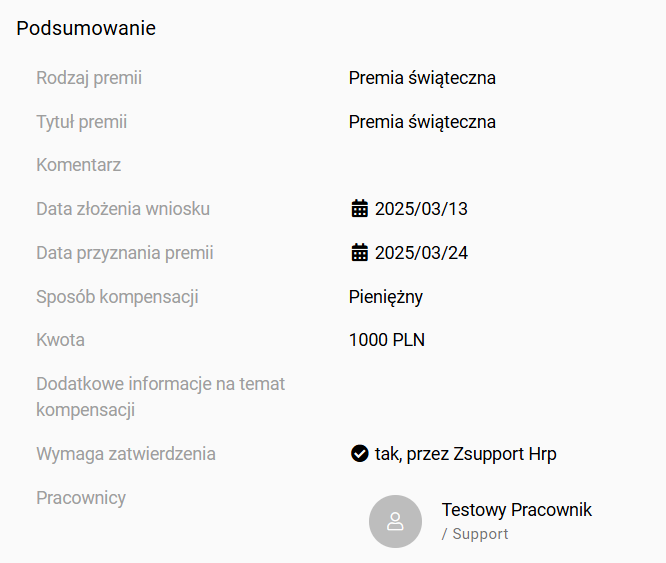Click the tak, przez Zsupport Hrp text

[465, 454]
